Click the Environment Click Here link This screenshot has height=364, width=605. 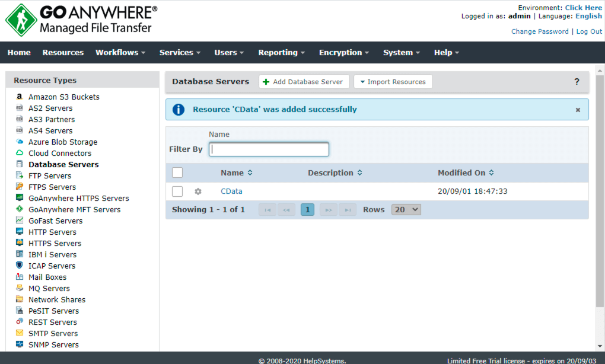coord(584,8)
